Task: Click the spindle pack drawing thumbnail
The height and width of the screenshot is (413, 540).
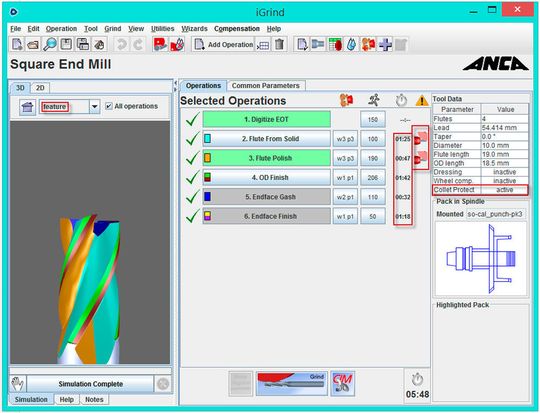Action: click(x=481, y=258)
